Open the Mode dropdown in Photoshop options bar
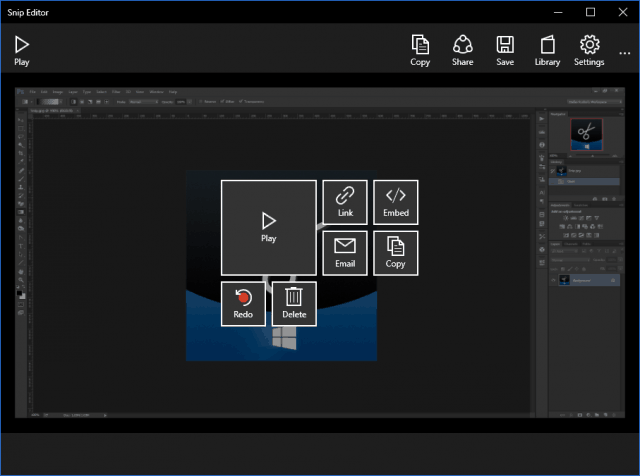 143,102
